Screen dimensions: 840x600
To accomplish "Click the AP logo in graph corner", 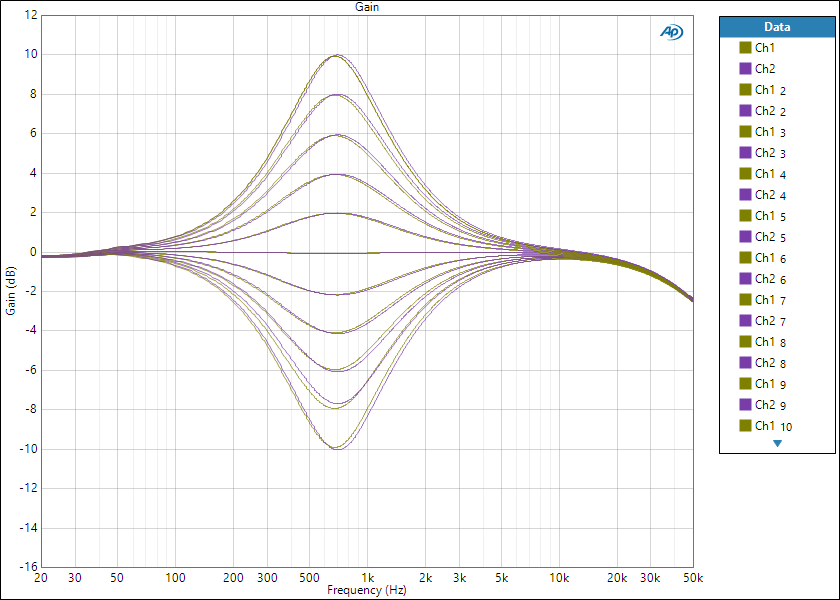I will point(671,33).
